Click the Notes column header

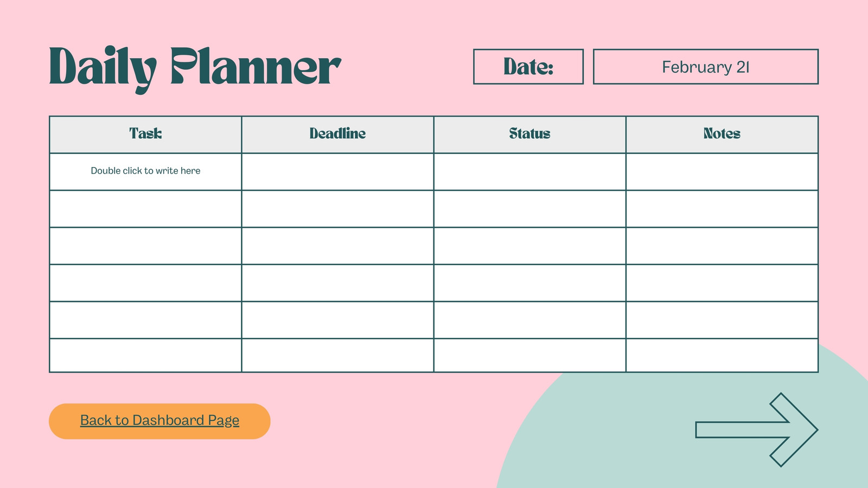pyautogui.click(x=722, y=134)
